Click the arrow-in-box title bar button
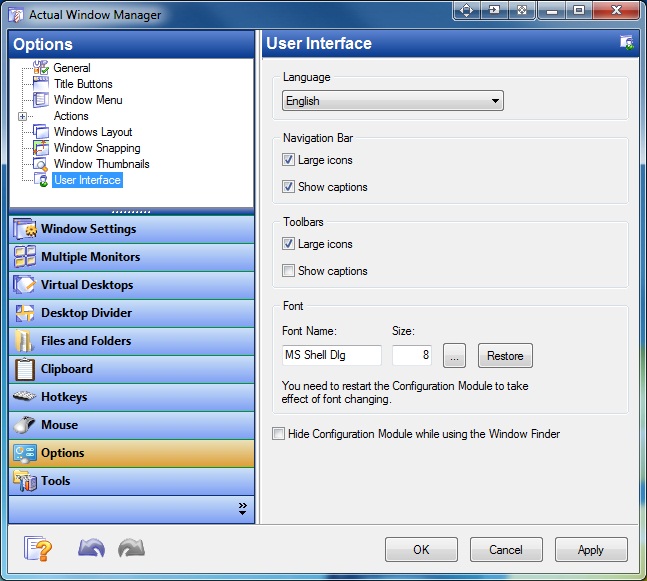 coord(494,10)
